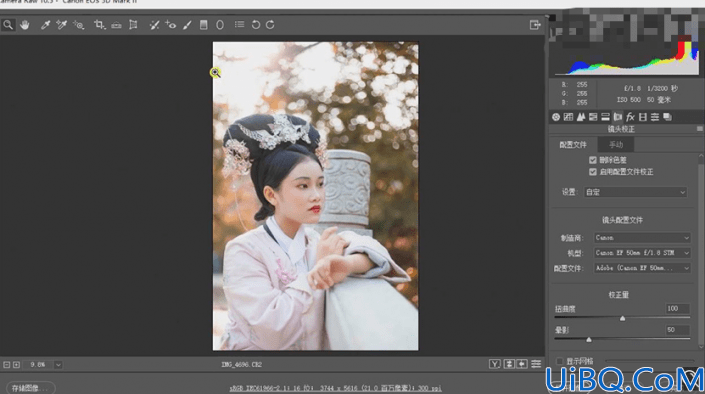Image resolution: width=705 pixels, height=394 pixels.
Task: Click the zoom in plus button
Action: [x=16, y=365]
